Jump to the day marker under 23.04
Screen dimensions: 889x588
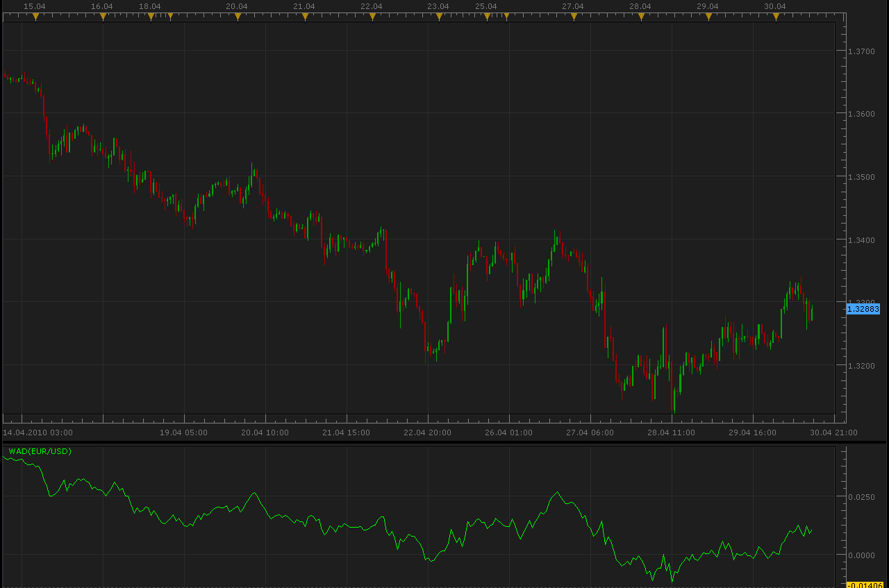coord(439,17)
